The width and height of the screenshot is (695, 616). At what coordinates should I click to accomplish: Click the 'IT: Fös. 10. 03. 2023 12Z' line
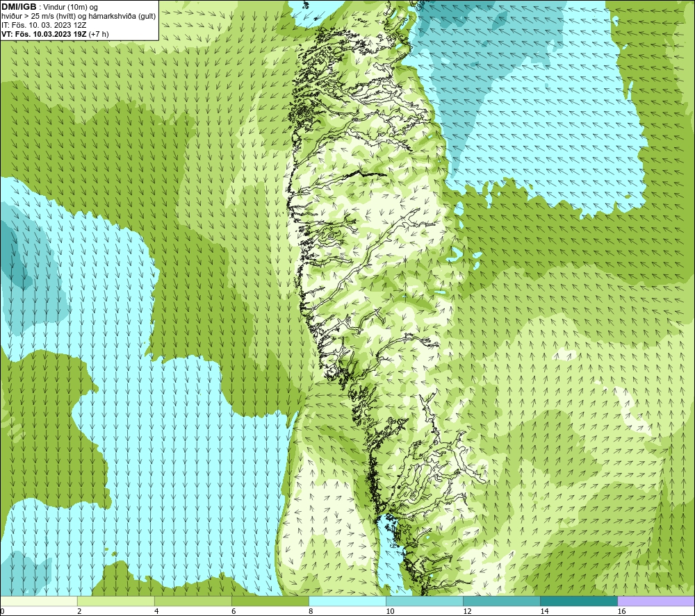click(44, 25)
